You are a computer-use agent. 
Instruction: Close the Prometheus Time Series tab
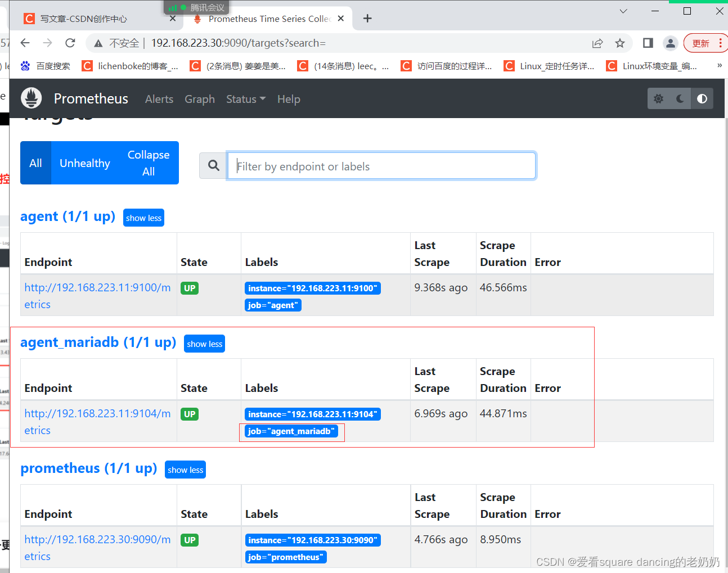(x=341, y=19)
